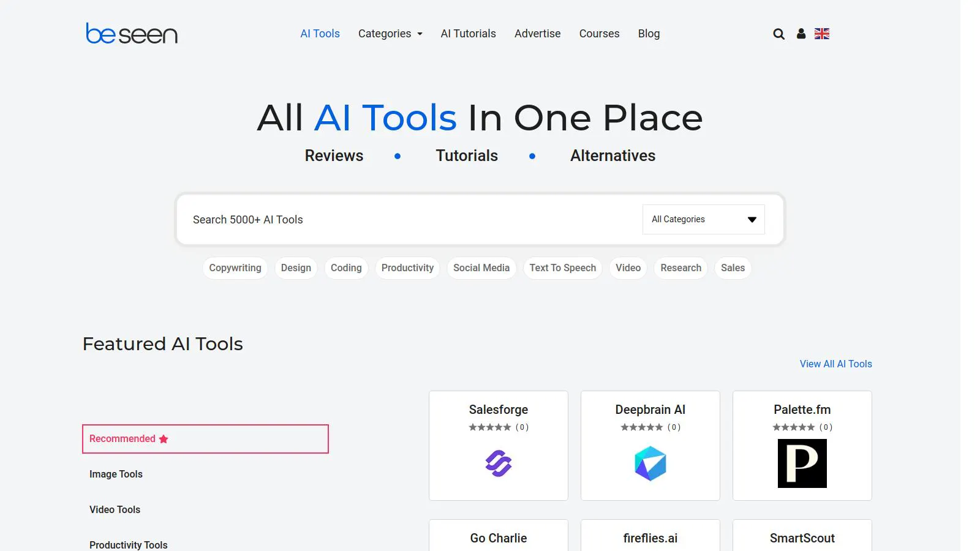
Task: Open the SmartScout tool card
Action: pyautogui.click(x=802, y=536)
